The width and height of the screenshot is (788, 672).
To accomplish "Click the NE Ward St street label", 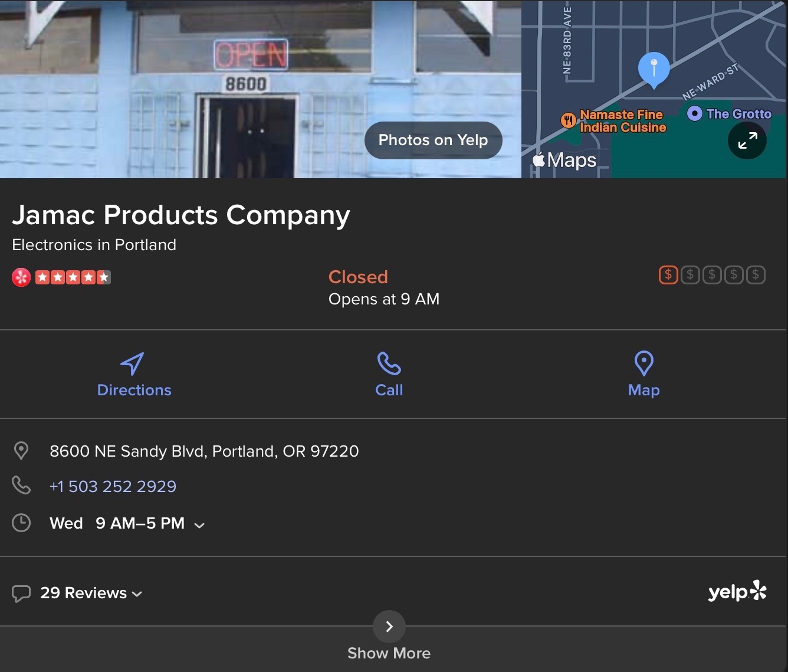I will pos(710,82).
